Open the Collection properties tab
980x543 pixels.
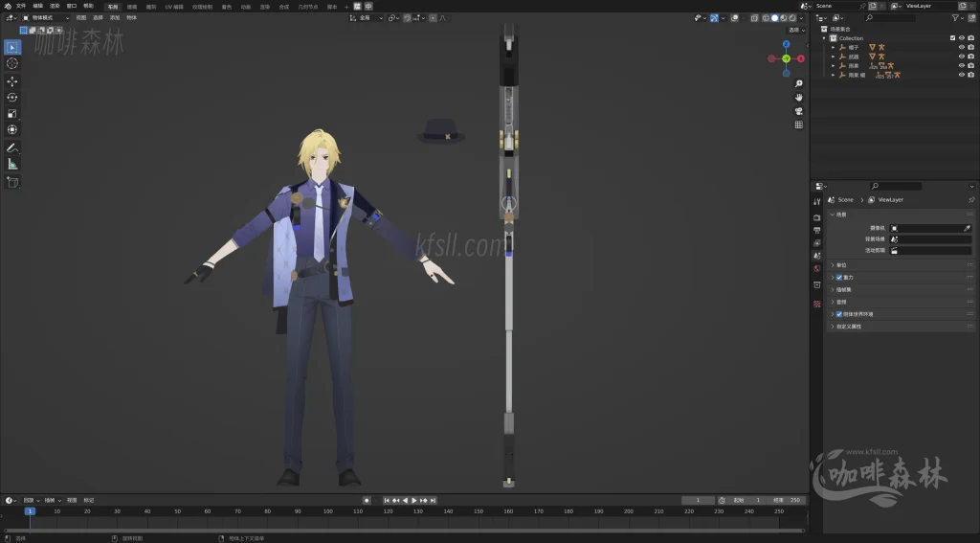[817, 284]
